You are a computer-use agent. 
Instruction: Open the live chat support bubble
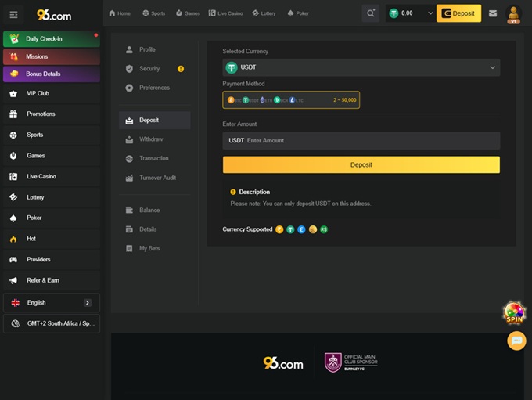516,341
